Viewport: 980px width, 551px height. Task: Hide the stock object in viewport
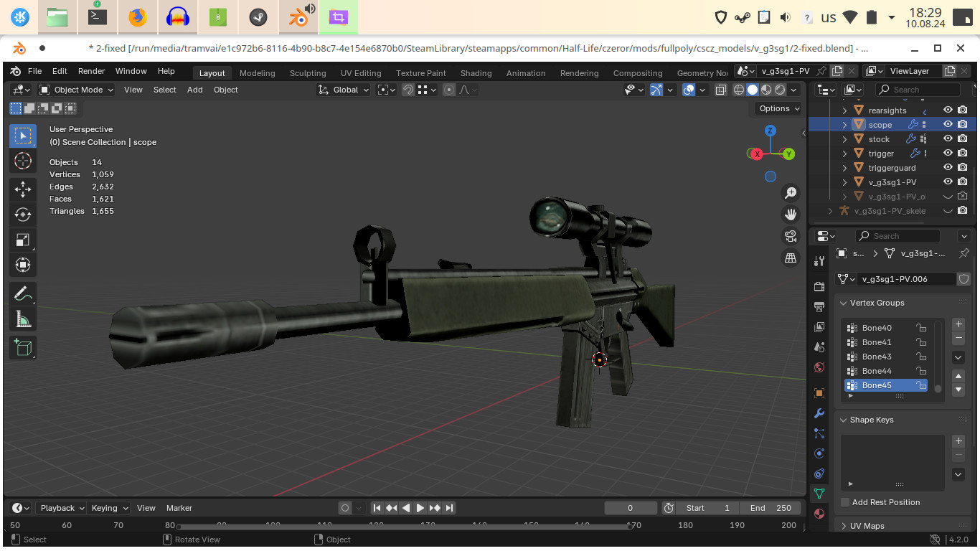coord(948,139)
